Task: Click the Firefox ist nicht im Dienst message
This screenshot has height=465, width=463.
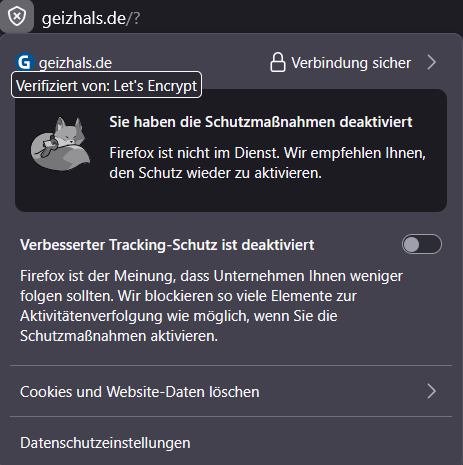Action: click(267, 163)
